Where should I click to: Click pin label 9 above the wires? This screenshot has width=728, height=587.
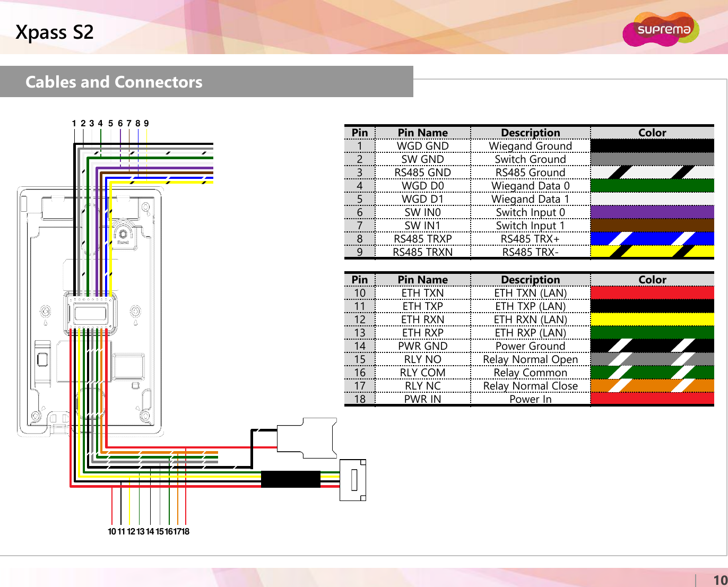coord(146,123)
